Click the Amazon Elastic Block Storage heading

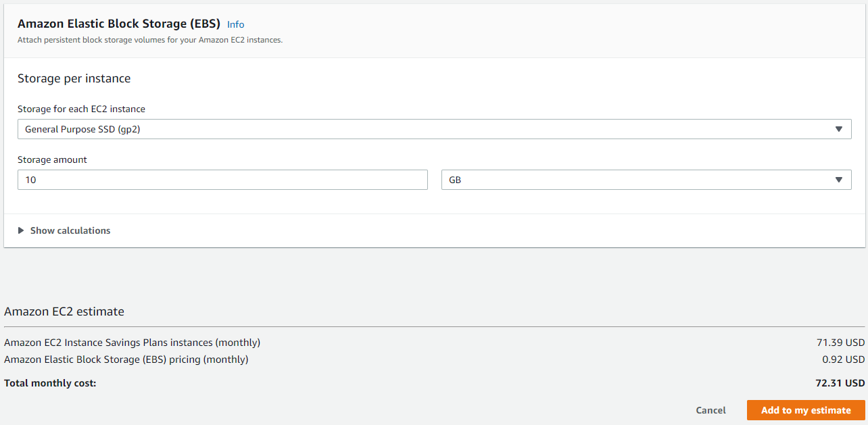[119, 24]
